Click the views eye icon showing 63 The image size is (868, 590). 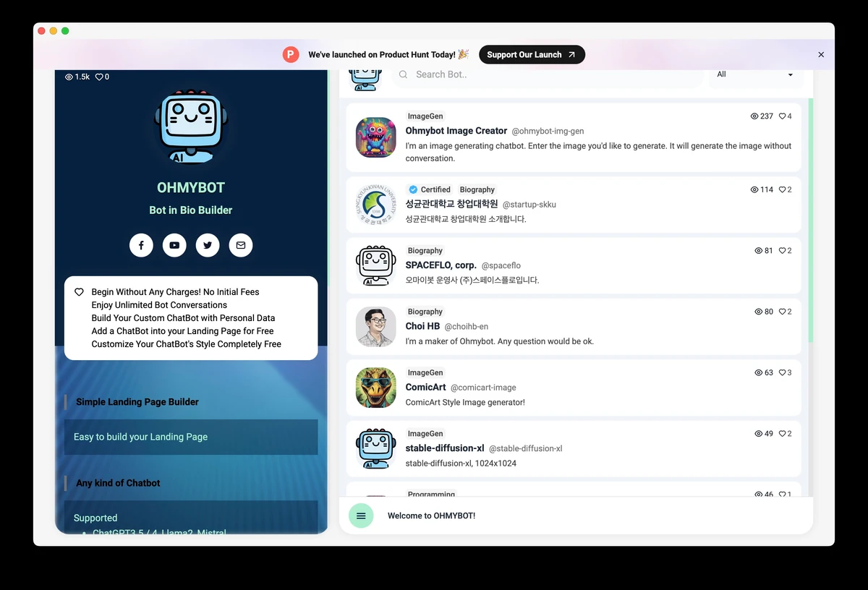coord(758,373)
